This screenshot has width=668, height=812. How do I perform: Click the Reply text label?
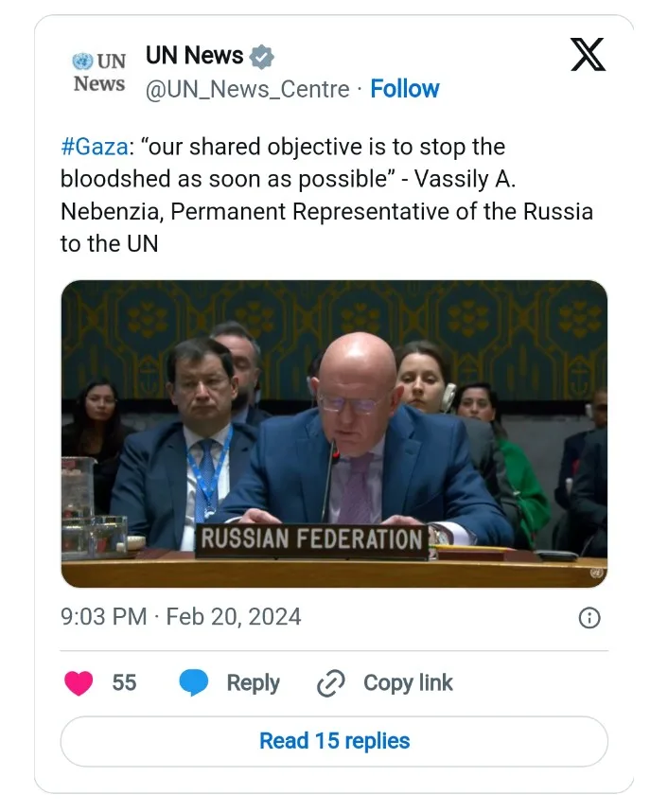point(253,682)
